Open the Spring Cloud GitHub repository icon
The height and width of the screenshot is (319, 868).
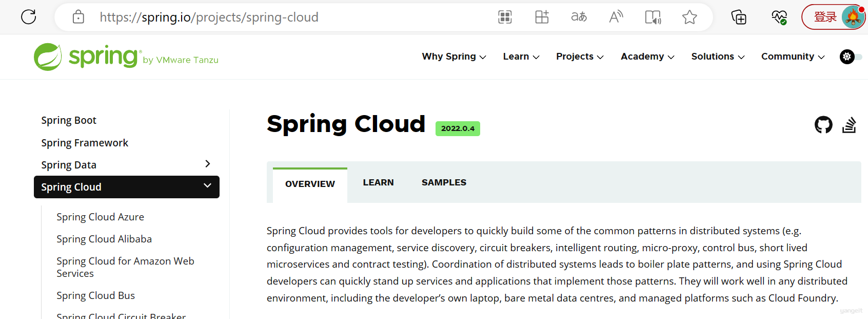point(824,125)
